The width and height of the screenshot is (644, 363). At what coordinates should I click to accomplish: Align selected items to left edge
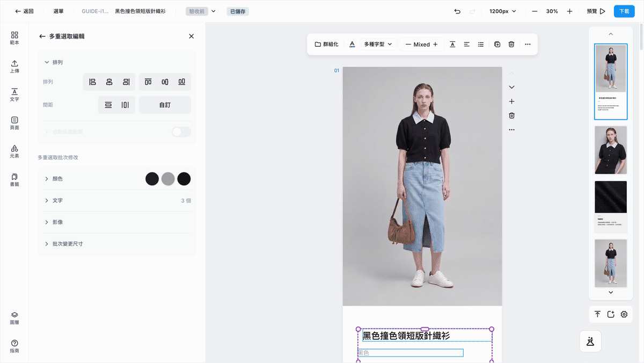point(92,82)
